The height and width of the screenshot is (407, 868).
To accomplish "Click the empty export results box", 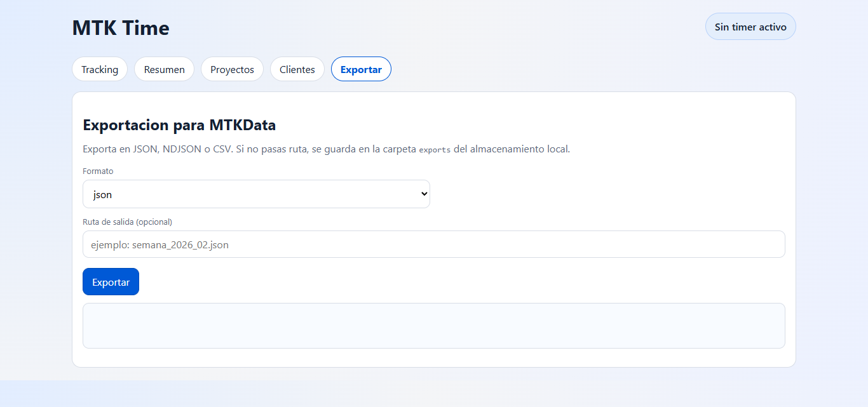I will pos(434,326).
